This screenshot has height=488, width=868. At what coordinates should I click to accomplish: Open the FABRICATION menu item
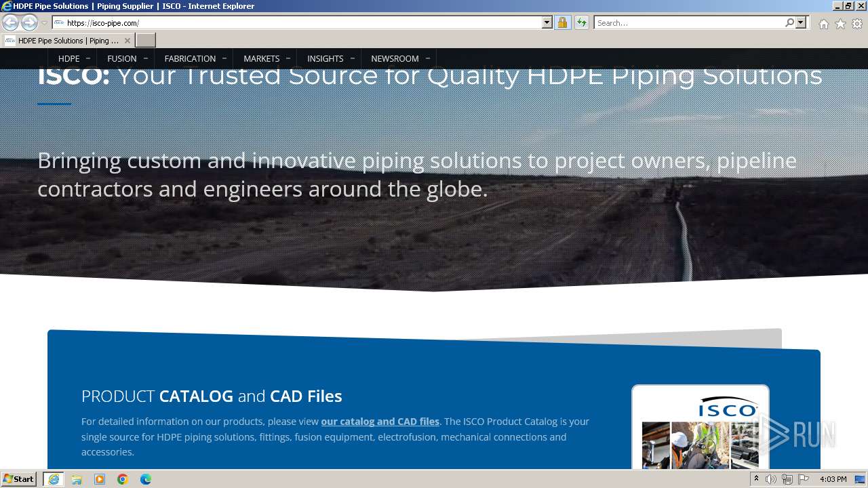pyautogui.click(x=190, y=59)
